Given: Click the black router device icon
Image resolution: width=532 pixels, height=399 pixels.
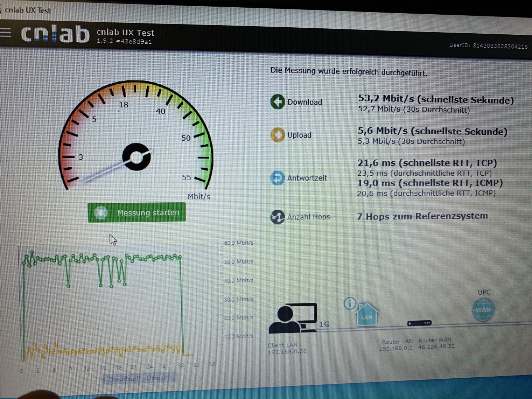Looking at the screenshot, I should click(419, 323).
